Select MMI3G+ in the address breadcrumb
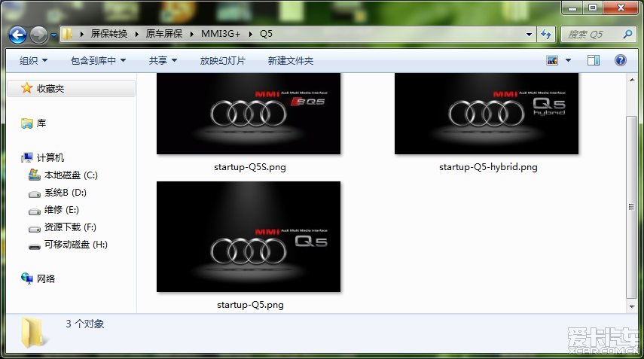The width and height of the screenshot is (644, 359). (221, 34)
